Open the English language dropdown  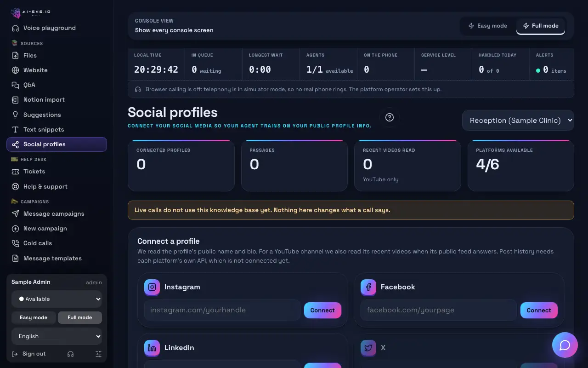point(57,336)
